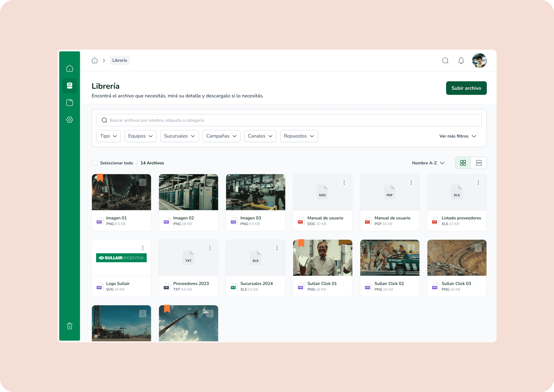Expand Ver más filtros
554x392 pixels.
tap(458, 136)
